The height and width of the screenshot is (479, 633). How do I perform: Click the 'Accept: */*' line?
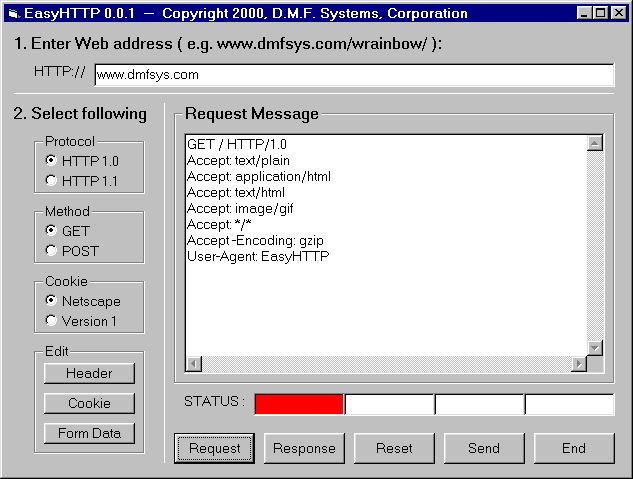[219, 224]
